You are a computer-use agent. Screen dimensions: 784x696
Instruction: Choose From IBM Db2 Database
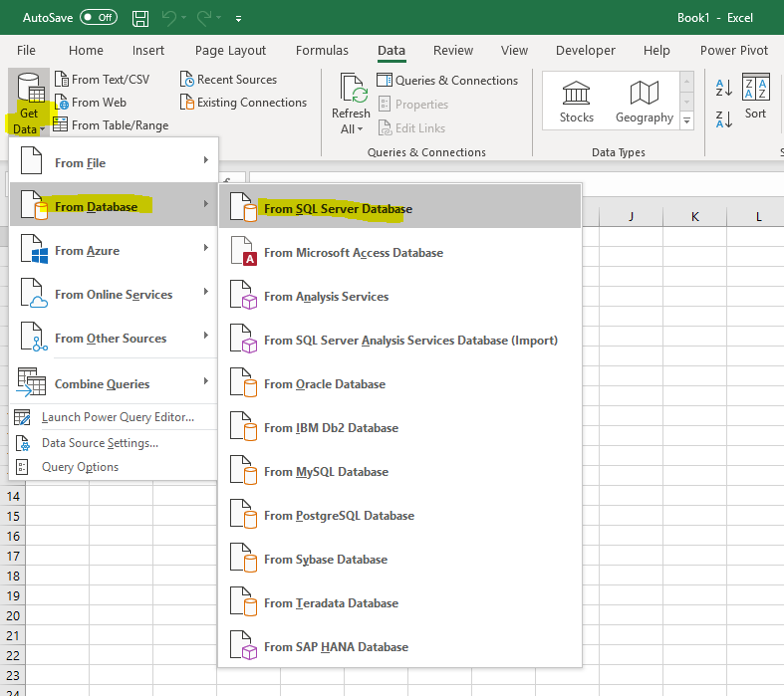(x=400, y=426)
